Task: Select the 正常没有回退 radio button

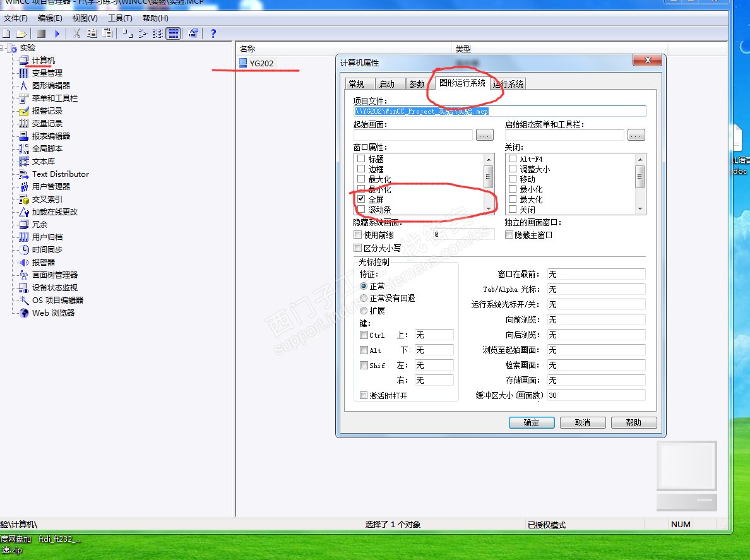Action: (x=364, y=298)
